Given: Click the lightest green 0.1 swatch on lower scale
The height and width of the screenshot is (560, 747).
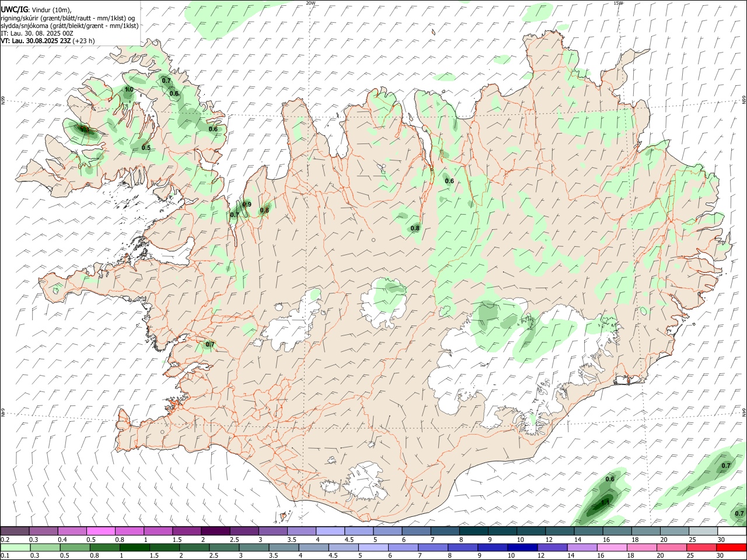Looking at the screenshot, I should click(x=15, y=548).
